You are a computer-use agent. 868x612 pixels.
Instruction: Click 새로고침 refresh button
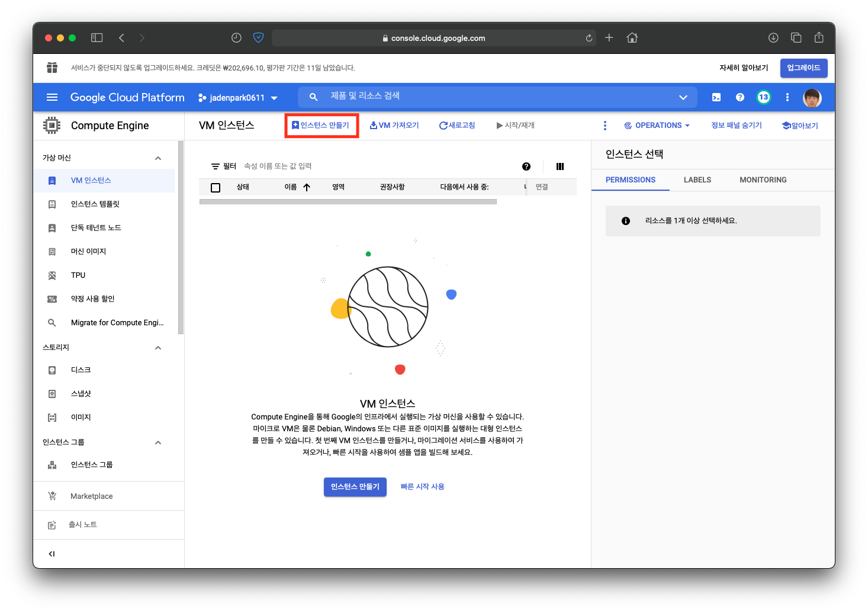click(x=457, y=126)
